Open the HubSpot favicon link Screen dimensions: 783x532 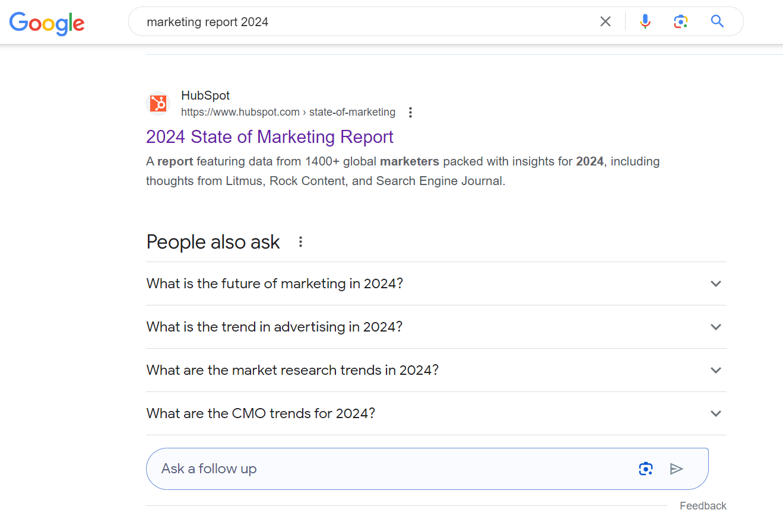click(x=158, y=103)
